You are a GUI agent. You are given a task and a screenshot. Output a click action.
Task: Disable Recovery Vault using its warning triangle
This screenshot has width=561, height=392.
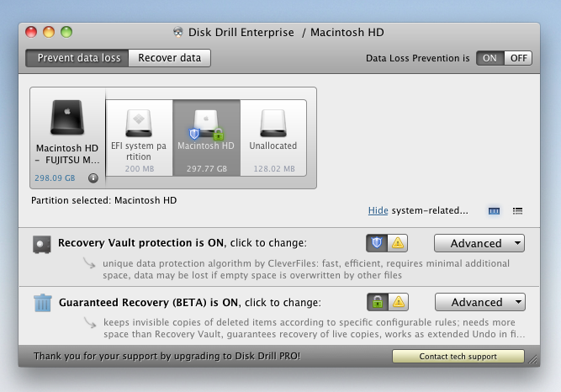pyautogui.click(x=398, y=243)
